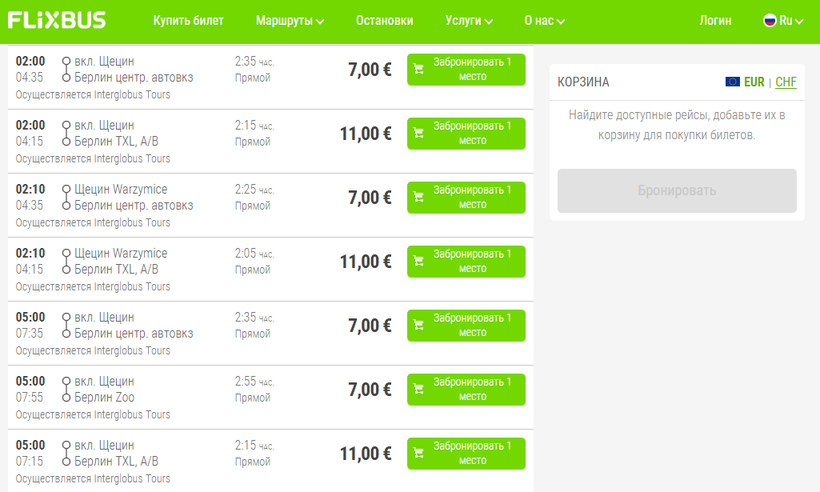Click cart icon for 05:00–07:15 Berlin TXL trip
The width and height of the screenshot is (820, 492).
pyautogui.click(x=419, y=454)
